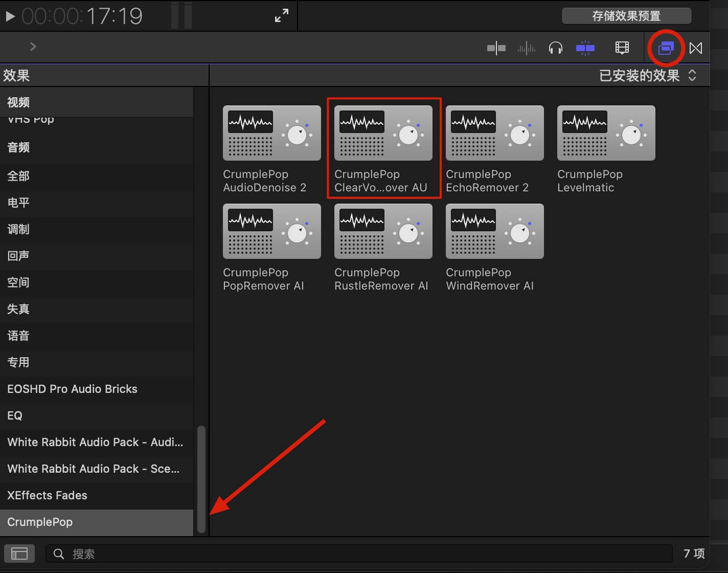
Task: Toggle the Effects browser icon
Action: click(666, 48)
